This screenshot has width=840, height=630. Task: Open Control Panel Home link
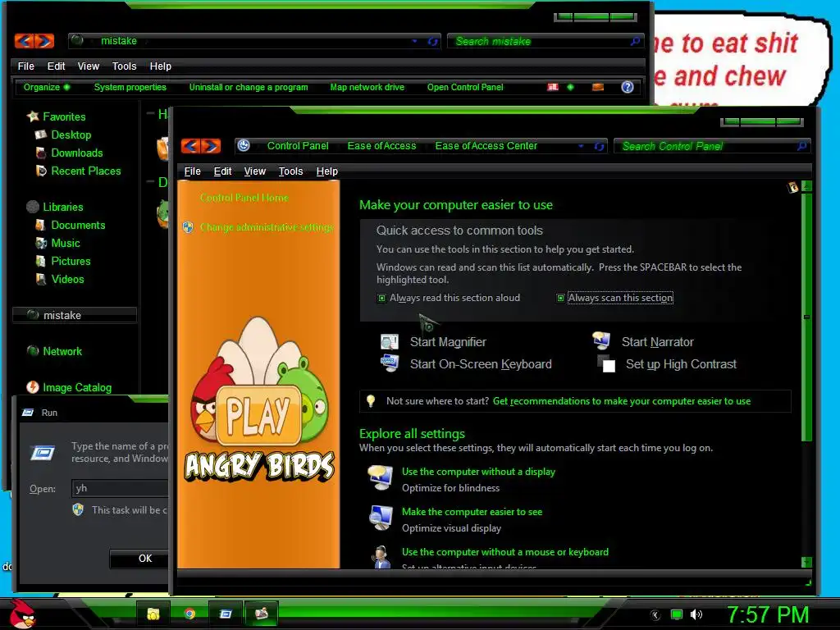244,198
